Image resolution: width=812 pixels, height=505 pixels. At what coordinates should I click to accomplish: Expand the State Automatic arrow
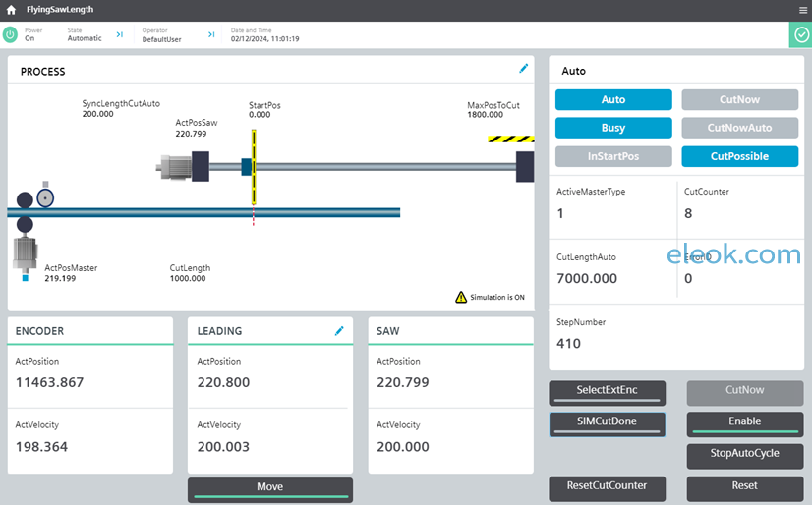point(120,34)
